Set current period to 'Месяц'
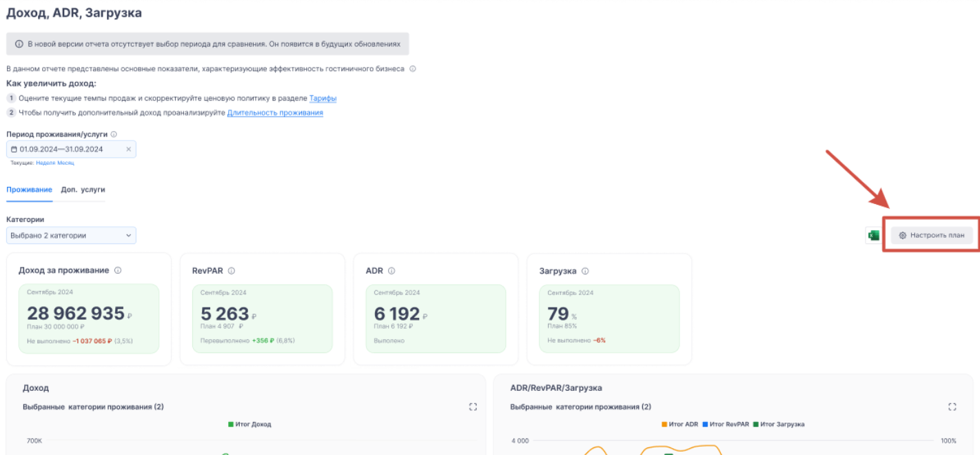 pos(65,163)
